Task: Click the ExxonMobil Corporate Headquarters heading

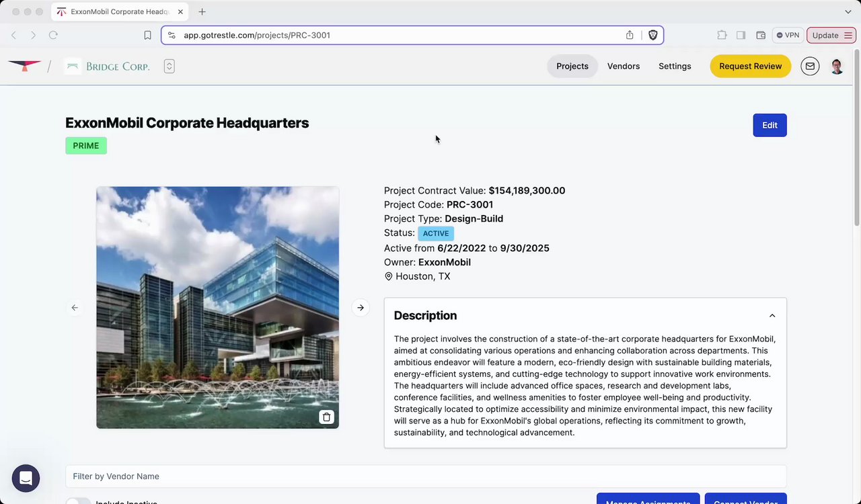Action: point(187,123)
